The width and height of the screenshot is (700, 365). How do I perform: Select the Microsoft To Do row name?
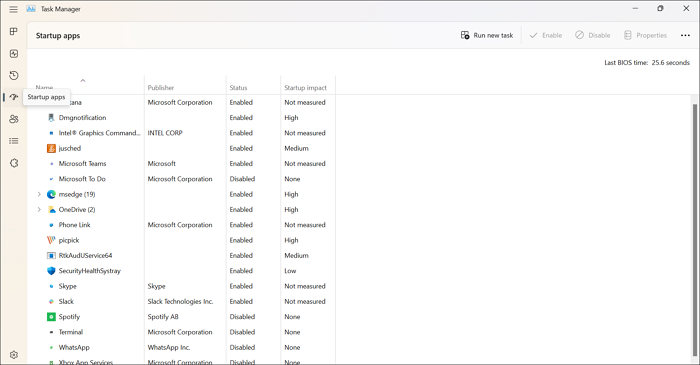coord(82,179)
